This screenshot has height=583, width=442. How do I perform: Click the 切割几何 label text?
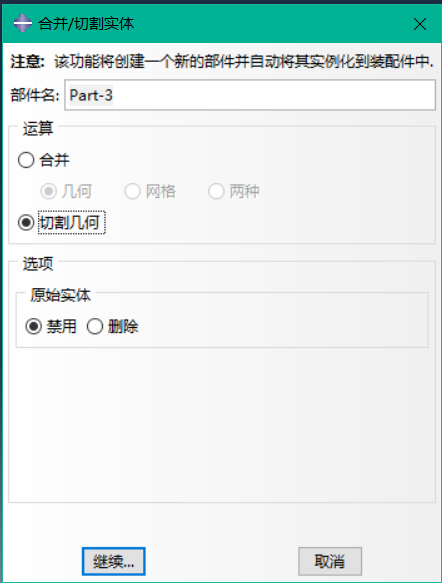(70, 223)
